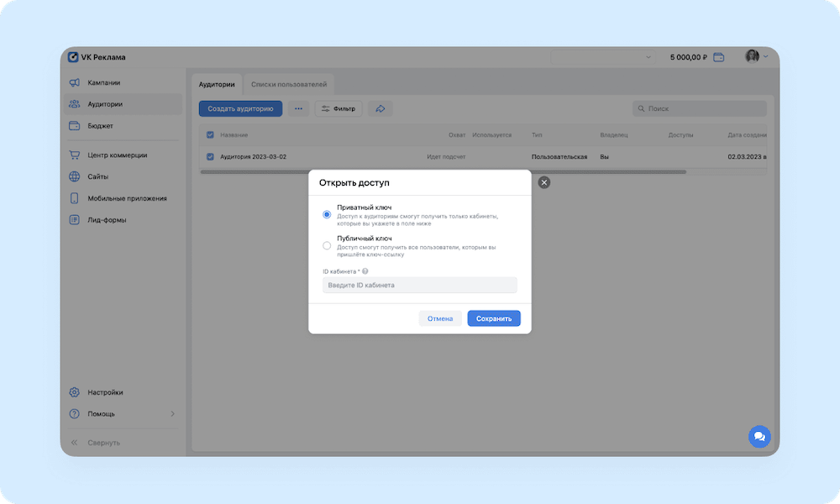Click the Свернуть sidebar label
Image resolution: width=840 pixels, height=504 pixels.
[104, 443]
